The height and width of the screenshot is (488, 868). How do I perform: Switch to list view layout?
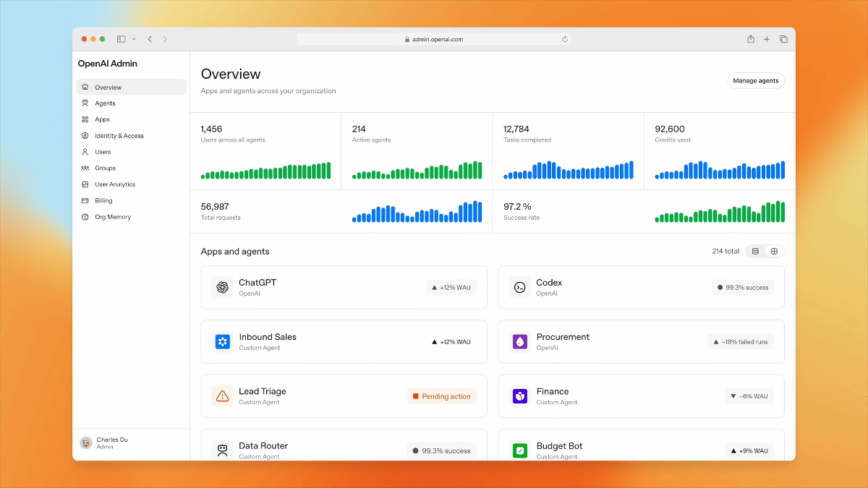pos(755,252)
